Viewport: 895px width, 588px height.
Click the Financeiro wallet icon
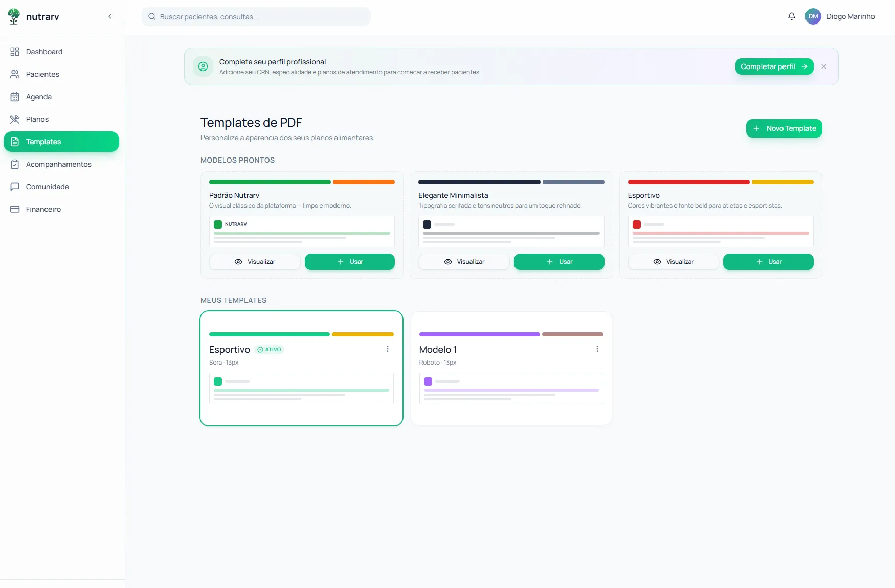tap(15, 209)
